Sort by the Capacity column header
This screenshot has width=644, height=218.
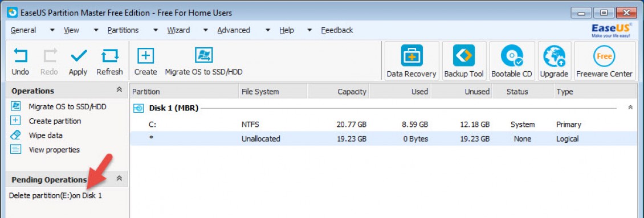(338, 92)
